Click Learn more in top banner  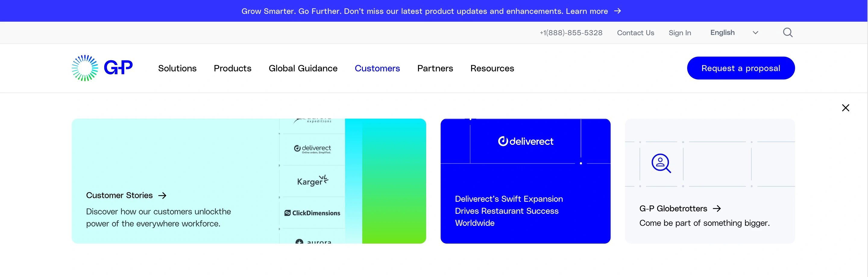587,11
